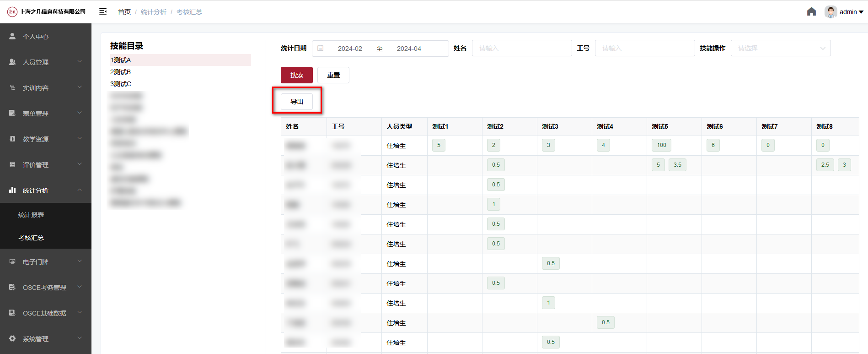Click the score tag 3.5

click(677, 165)
